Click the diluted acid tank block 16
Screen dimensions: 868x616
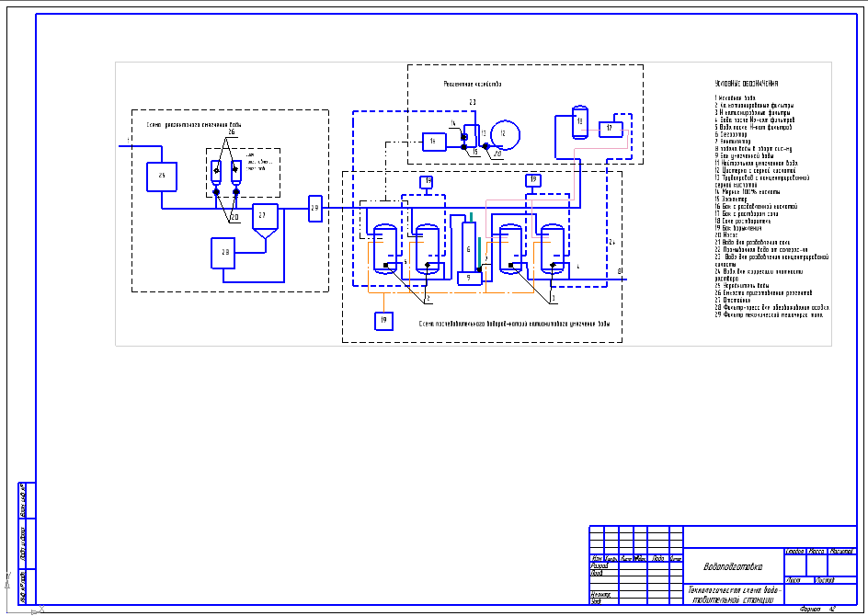coord(434,142)
